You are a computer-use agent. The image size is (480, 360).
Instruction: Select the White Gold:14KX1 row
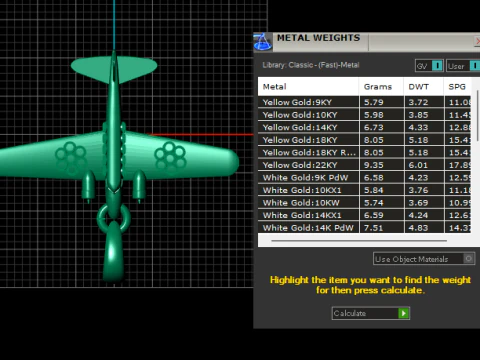pyautogui.click(x=364, y=215)
